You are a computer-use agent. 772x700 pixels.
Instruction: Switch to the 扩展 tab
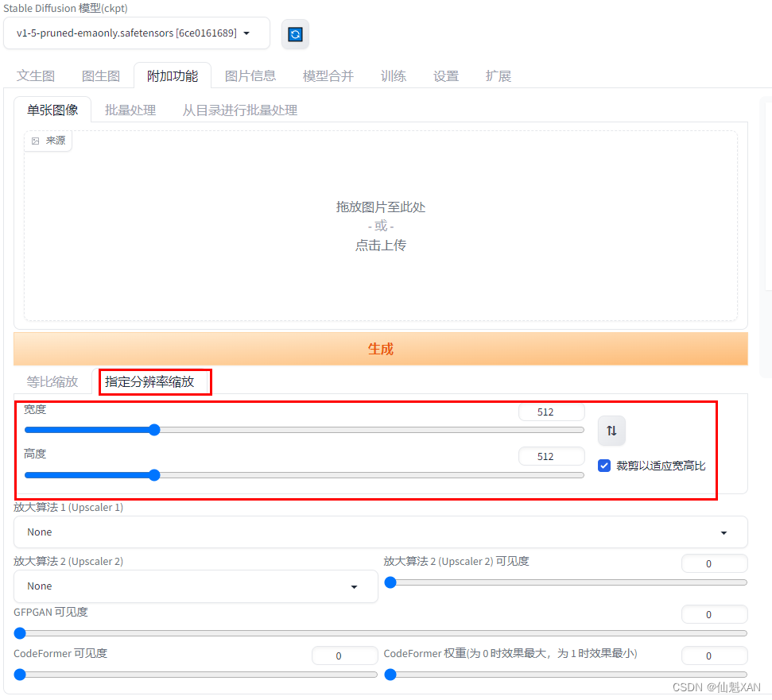pyautogui.click(x=499, y=75)
